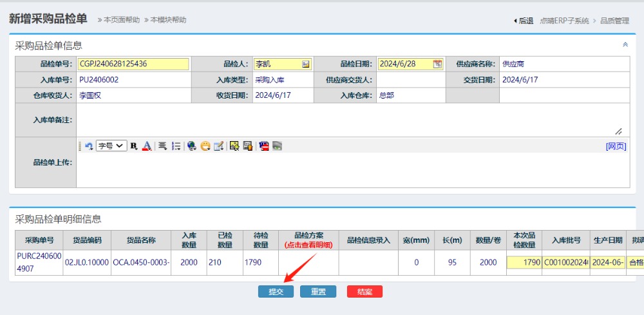Click the upload file icon
The width and height of the screenshot is (644, 315).
pyautogui.click(x=247, y=146)
